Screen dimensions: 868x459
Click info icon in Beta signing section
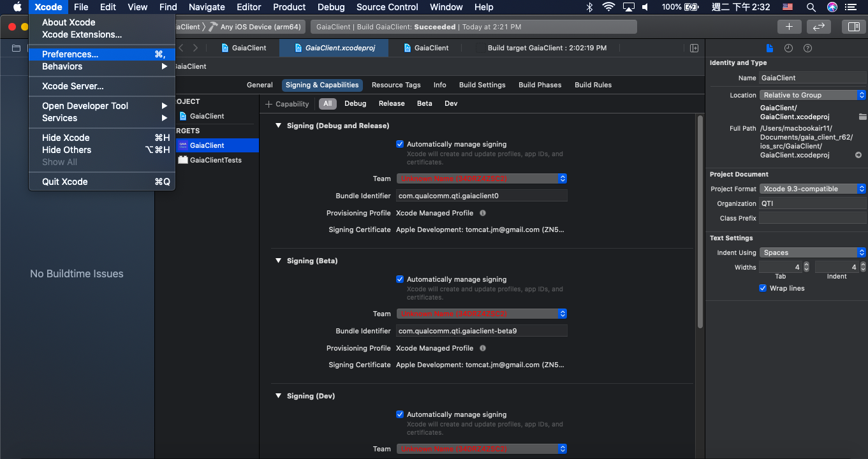(x=483, y=348)
